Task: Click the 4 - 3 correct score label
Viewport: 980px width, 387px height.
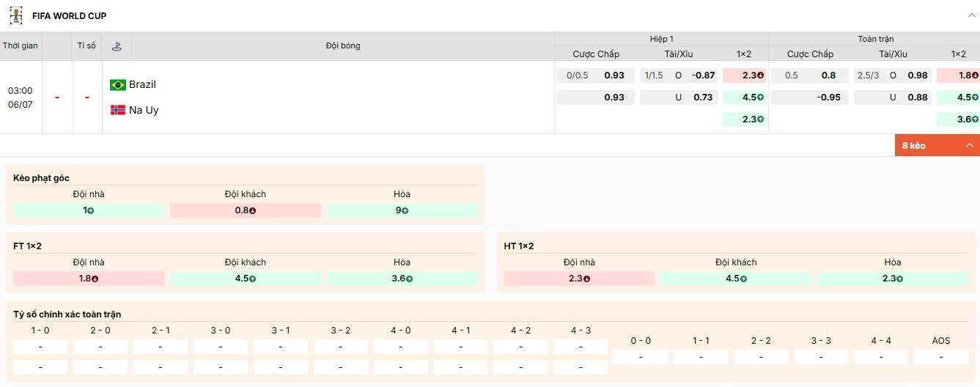Action: (581, 331)
